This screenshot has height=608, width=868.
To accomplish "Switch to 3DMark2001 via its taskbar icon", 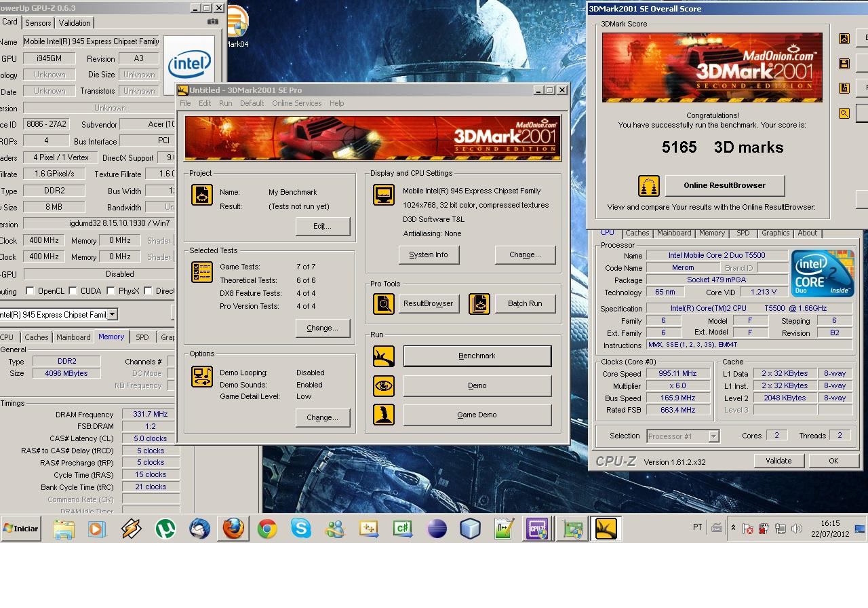I will (x=606, y=529).
